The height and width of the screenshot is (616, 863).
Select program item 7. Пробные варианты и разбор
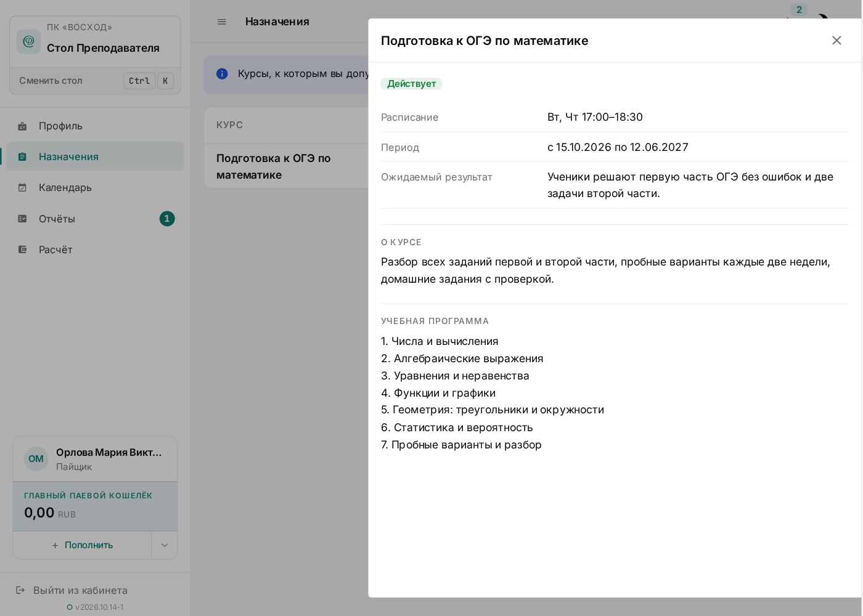point(461,445)
